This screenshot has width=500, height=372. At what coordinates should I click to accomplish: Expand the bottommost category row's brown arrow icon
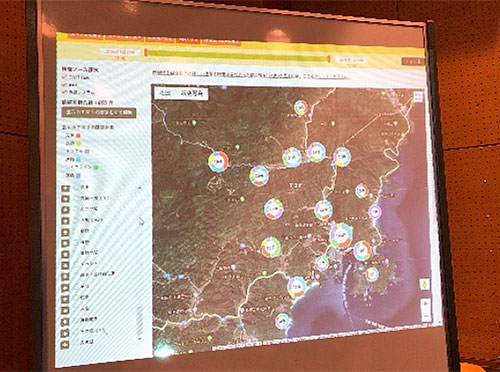pyautogui.click(x=65, y=344)
